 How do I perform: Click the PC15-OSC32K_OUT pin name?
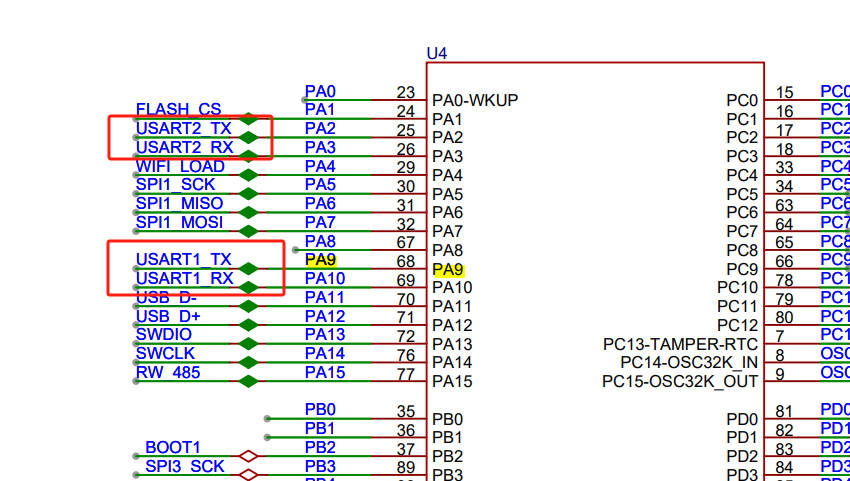click(679, 381)
